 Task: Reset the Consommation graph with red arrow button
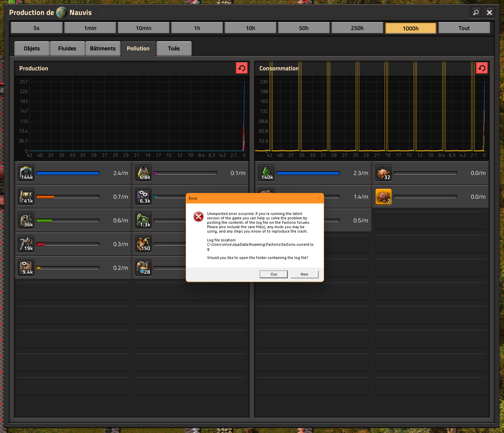tap(482, 68)
